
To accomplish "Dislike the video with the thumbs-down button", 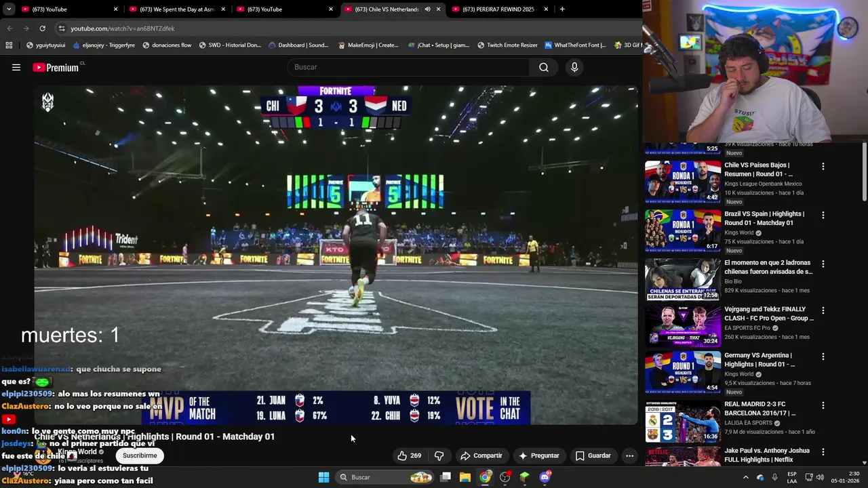I will (439, 455).
